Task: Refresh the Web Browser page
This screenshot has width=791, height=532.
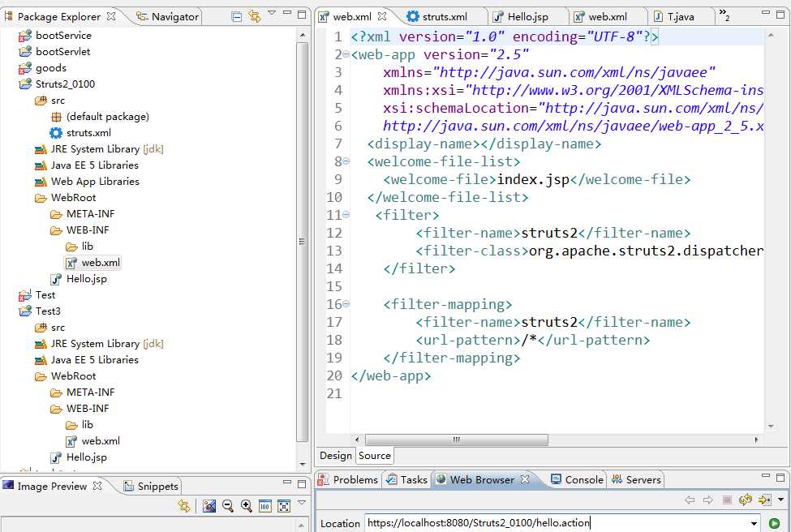Action: pos(746,500)
